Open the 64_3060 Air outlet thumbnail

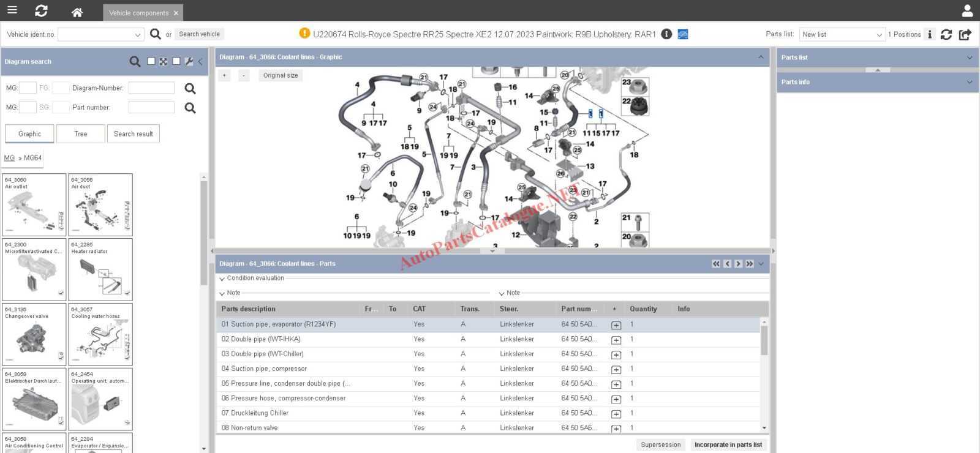tap(34, 205)
